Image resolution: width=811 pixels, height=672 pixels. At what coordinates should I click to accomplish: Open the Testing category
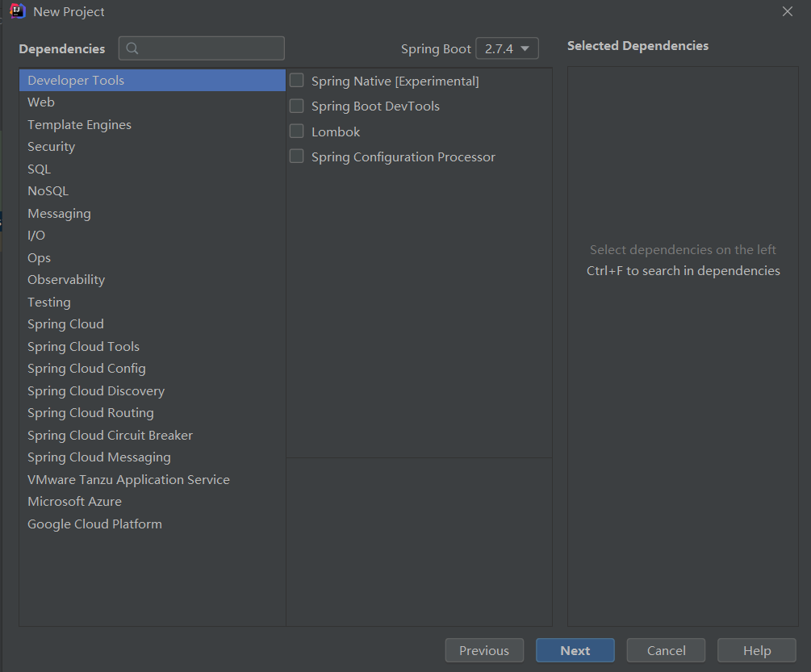point(152,302)
